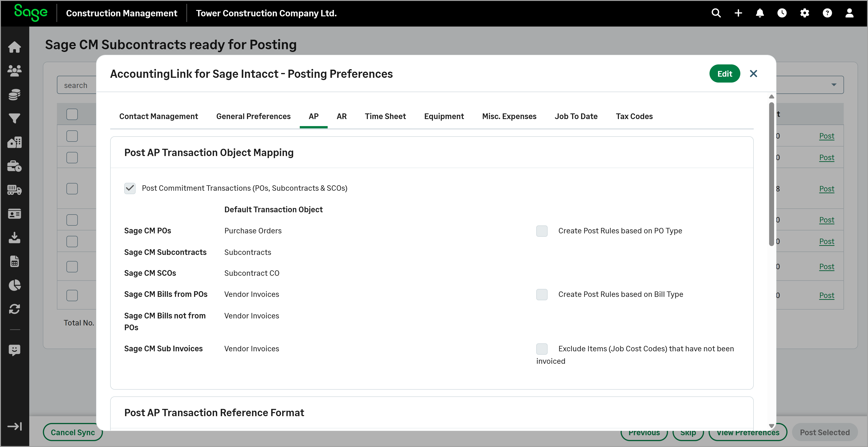Click the scrollbar up arrow in dialog
Viewport: 868px width, 447px height.
(x=771, y=96)
